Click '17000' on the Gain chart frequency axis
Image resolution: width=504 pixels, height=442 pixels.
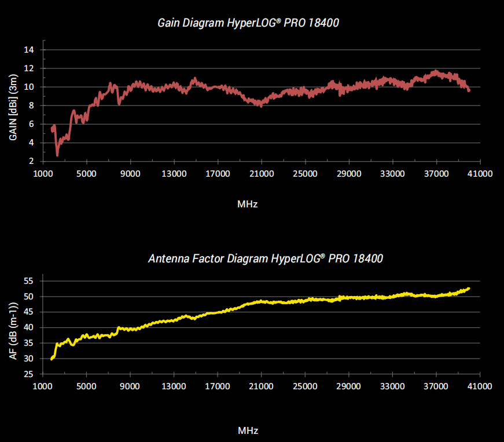click(218, 174)
